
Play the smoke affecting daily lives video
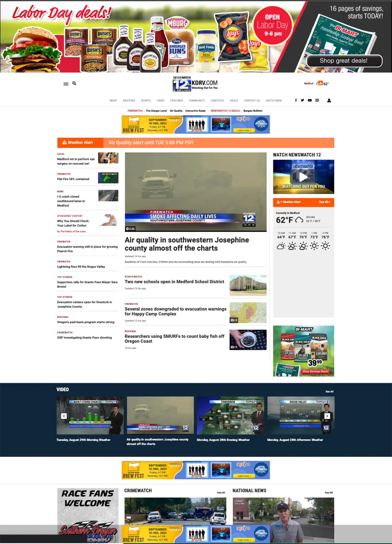point(196,192)
